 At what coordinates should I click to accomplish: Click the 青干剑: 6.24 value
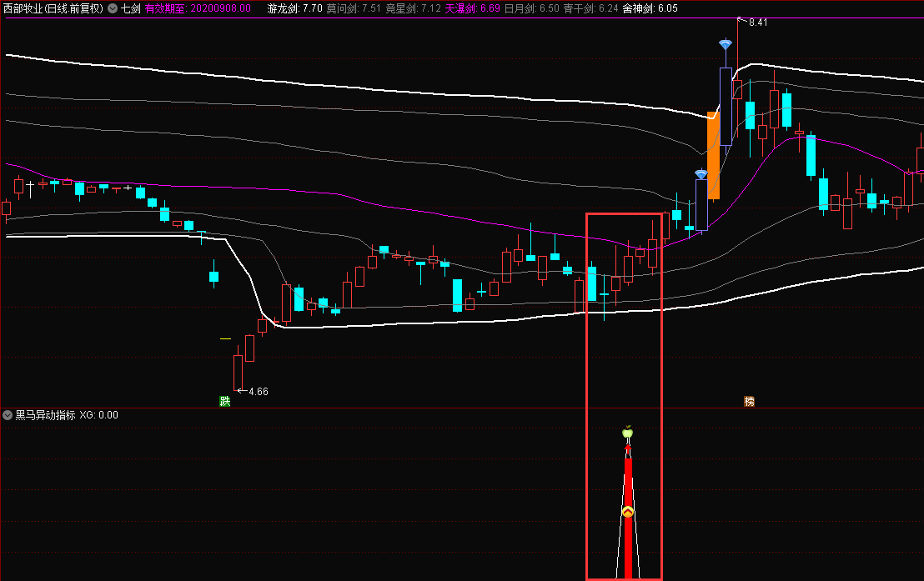pyautogui.click(x=591, y=8)
